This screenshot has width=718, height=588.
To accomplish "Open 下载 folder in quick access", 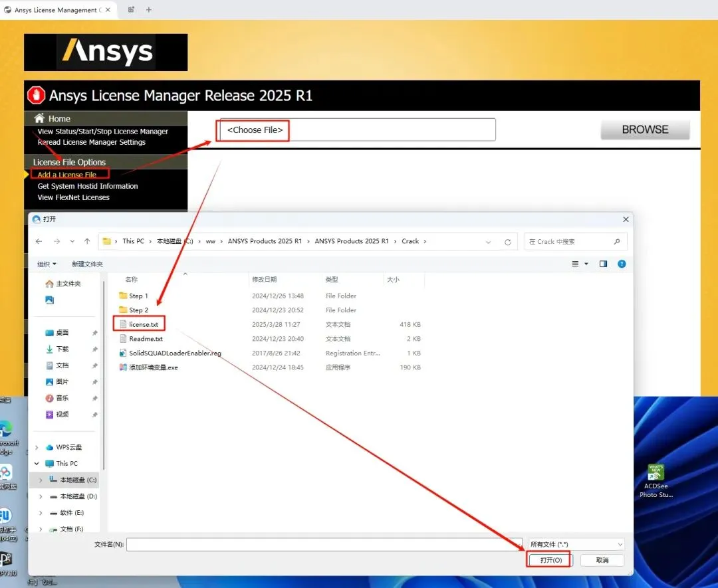I will tap(62, 349).
